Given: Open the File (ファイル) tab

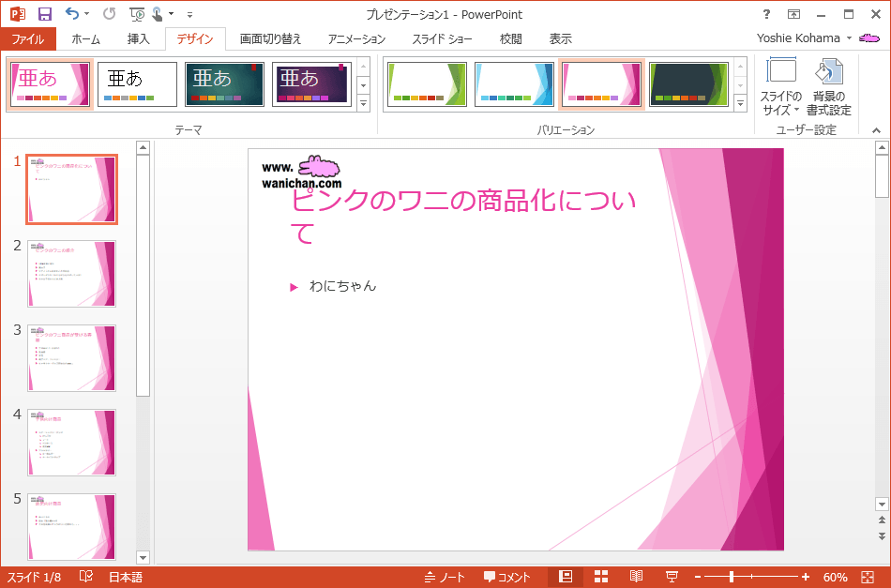Looking at the screenshot, I should 28,38.
